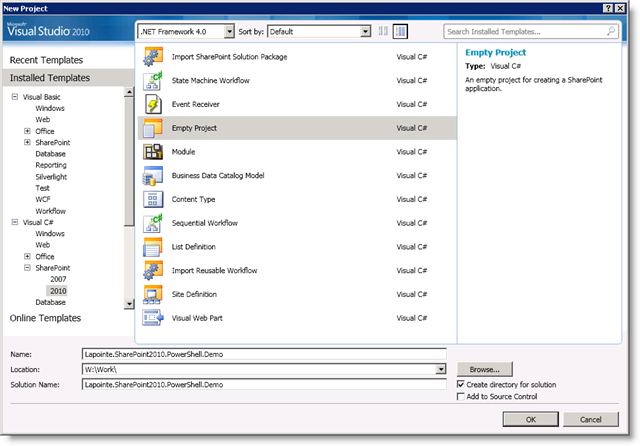Select the Import SharePoint Solution Package icon
This screenshot has height=446, width=640.
[x=153, y=57]
